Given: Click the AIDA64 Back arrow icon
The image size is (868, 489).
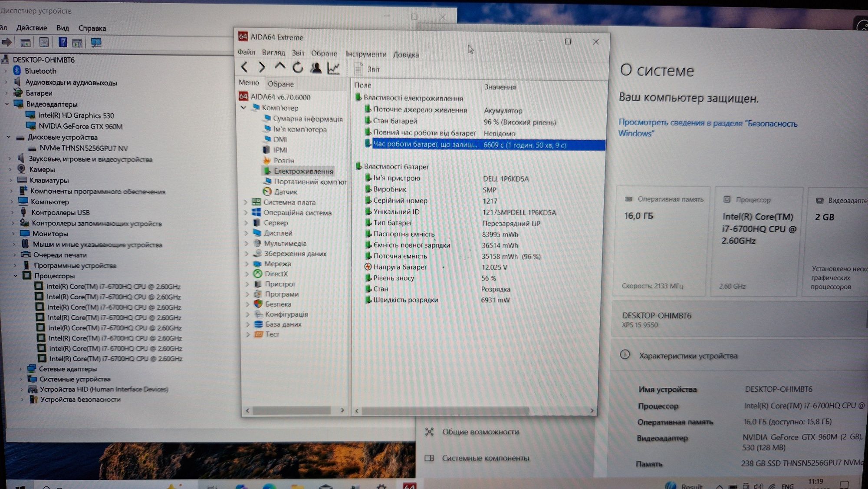Looking at the screenshot, I should [x=244, y=67].
